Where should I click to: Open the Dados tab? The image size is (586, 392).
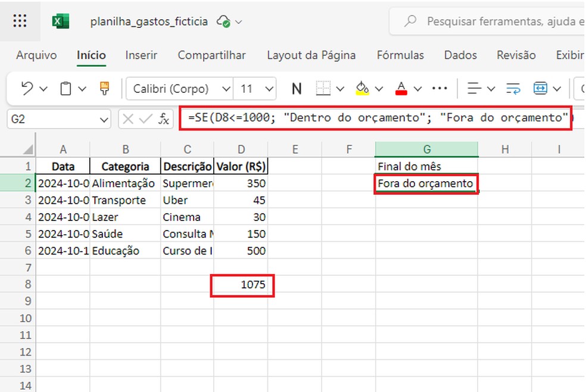[460, 55]
